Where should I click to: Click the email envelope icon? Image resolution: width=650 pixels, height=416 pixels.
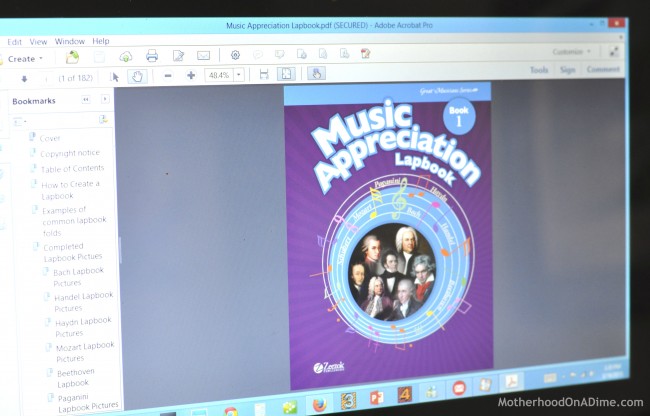point(204,56)
